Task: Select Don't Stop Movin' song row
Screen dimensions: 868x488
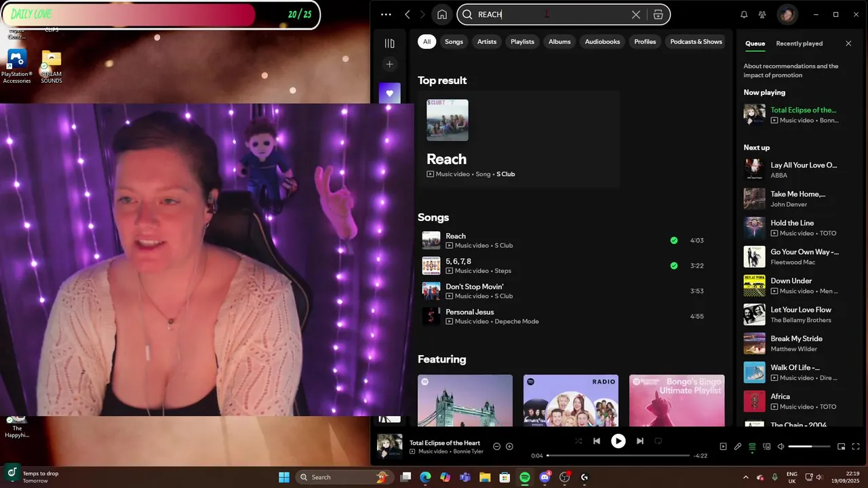Action: [x=563, y=291]
